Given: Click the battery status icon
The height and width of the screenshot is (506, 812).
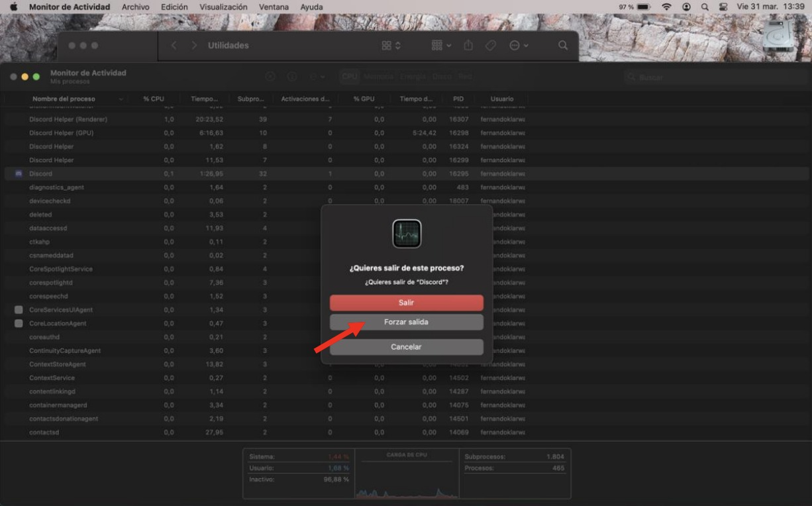Looking at the screenshot, I should click(x=643, y=7).
